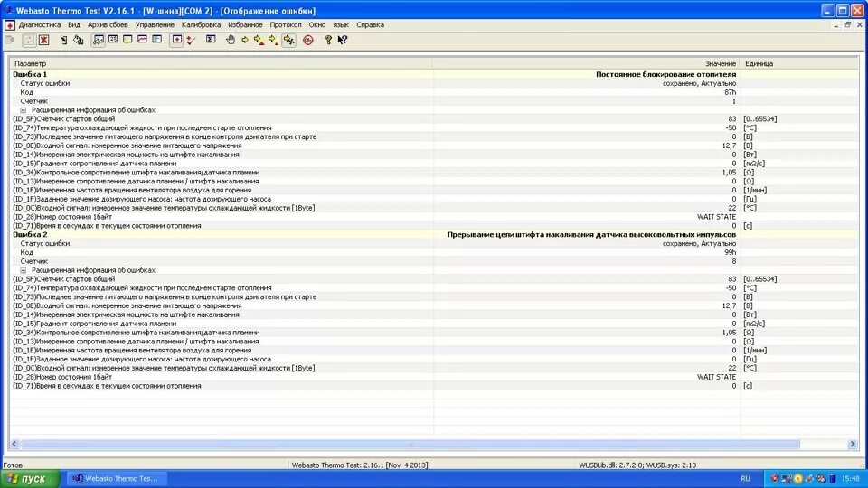Click the application icon in the menu bar
The width and height of the screenshot is (868, 488).
click(10, 25)
